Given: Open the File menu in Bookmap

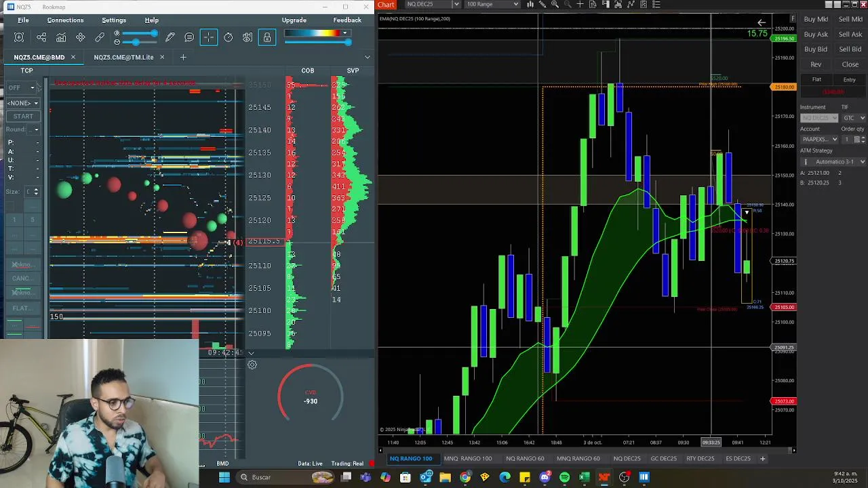Looking at the screenshot, I should tap(23, 20).
